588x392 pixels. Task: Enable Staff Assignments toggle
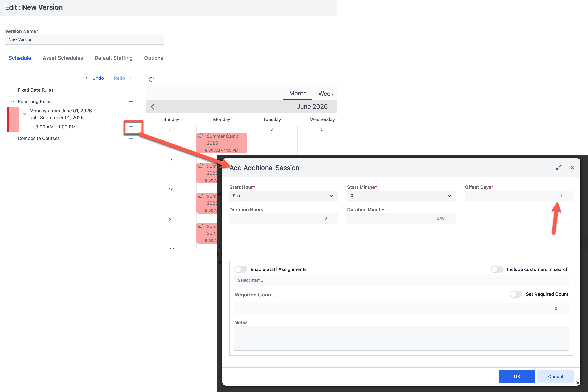point(241,269)
